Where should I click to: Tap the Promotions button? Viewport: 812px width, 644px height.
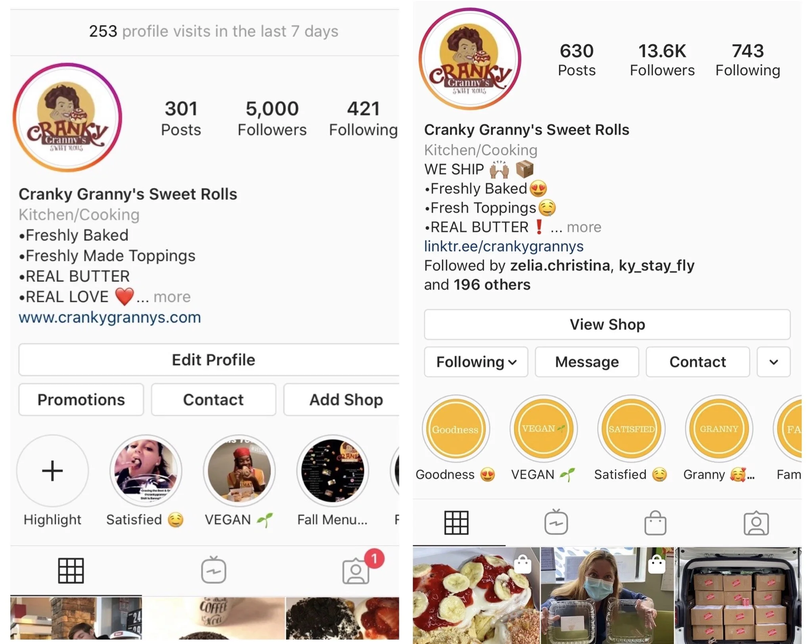(81, 400)
